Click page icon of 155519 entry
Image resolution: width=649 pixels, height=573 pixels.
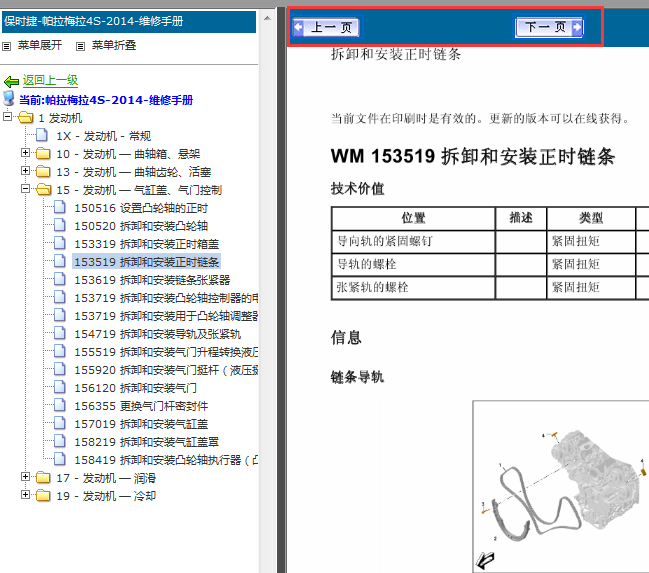point(60,351)
